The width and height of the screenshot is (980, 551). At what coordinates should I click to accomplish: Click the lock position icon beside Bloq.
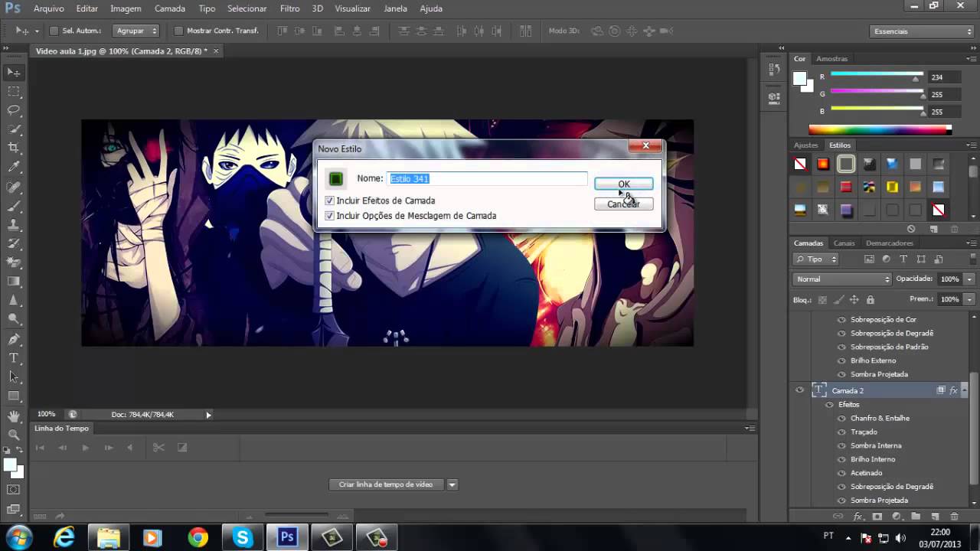point(854,300)
